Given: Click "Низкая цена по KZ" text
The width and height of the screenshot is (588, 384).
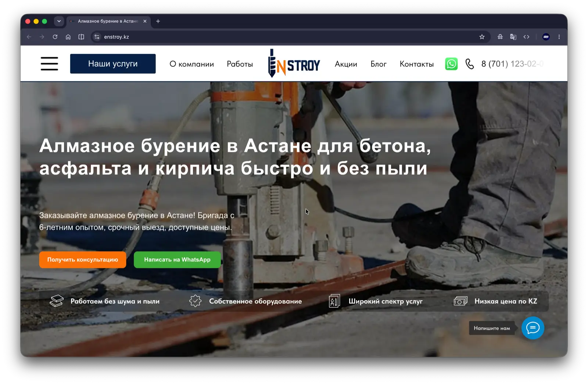Looking at the screenshot, I should pyautogui.click(x=506, y=301).
